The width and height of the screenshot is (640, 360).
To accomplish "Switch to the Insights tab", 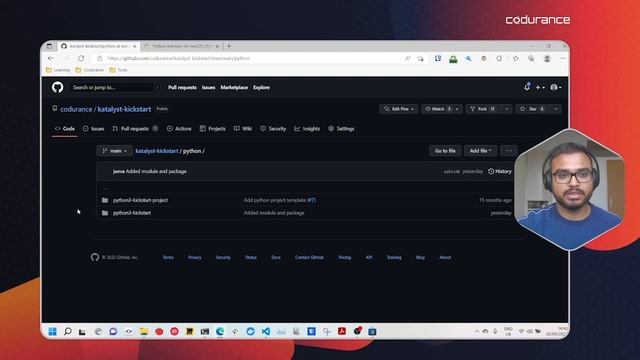I will point(307,129).
